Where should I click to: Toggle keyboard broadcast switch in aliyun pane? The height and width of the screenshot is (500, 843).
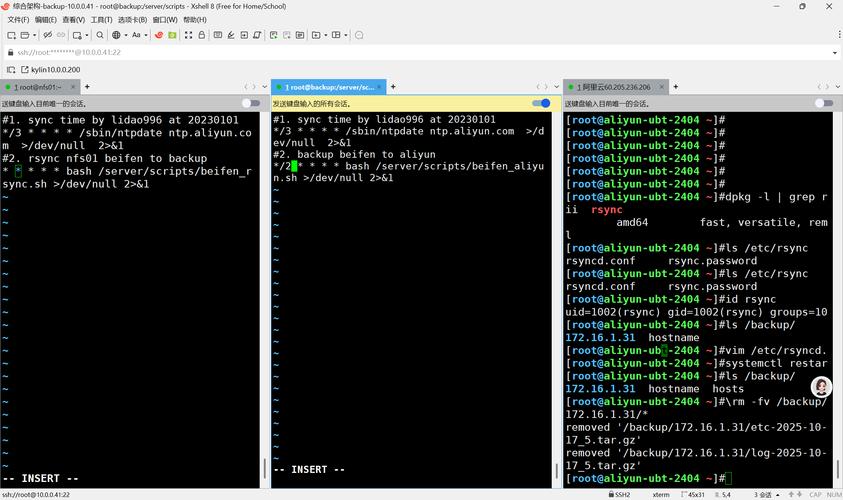[824, 103]
